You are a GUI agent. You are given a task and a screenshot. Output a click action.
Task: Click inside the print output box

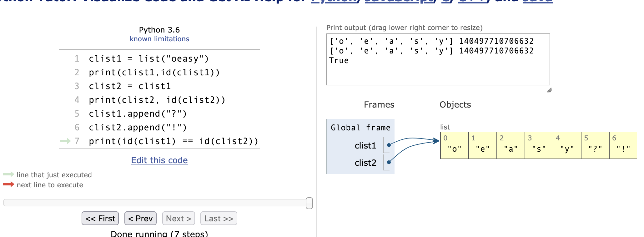[438, 59]
